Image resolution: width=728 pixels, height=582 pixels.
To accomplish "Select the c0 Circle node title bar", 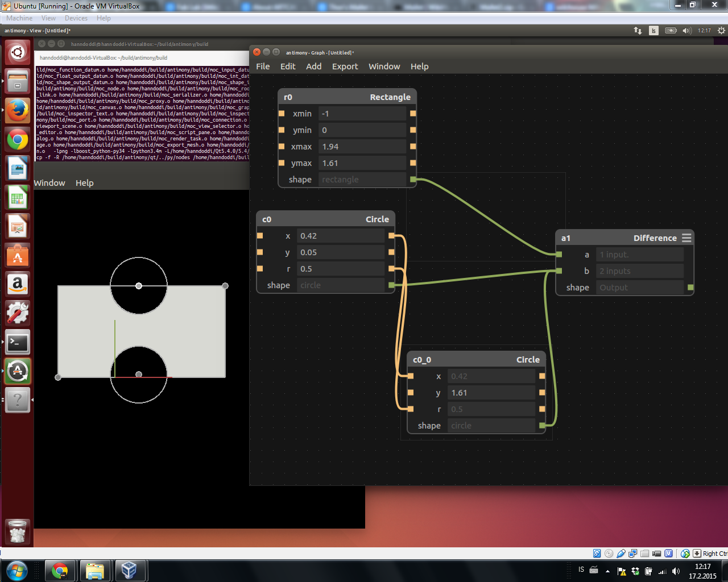I will pos(326,219).
